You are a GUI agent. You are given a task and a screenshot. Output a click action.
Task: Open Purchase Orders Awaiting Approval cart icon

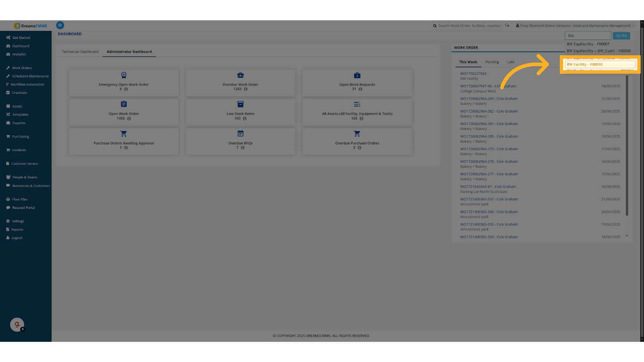(124, 134)
